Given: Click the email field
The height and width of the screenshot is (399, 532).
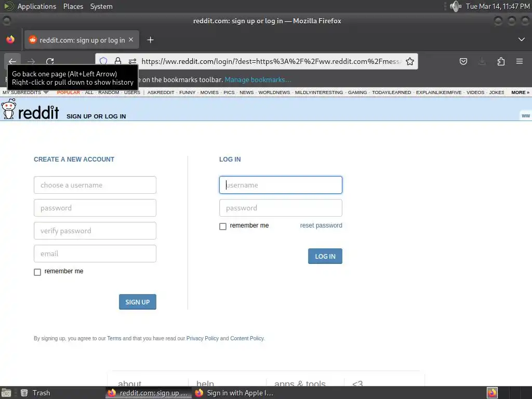Looking at the screenshot, I should [95, 254].
